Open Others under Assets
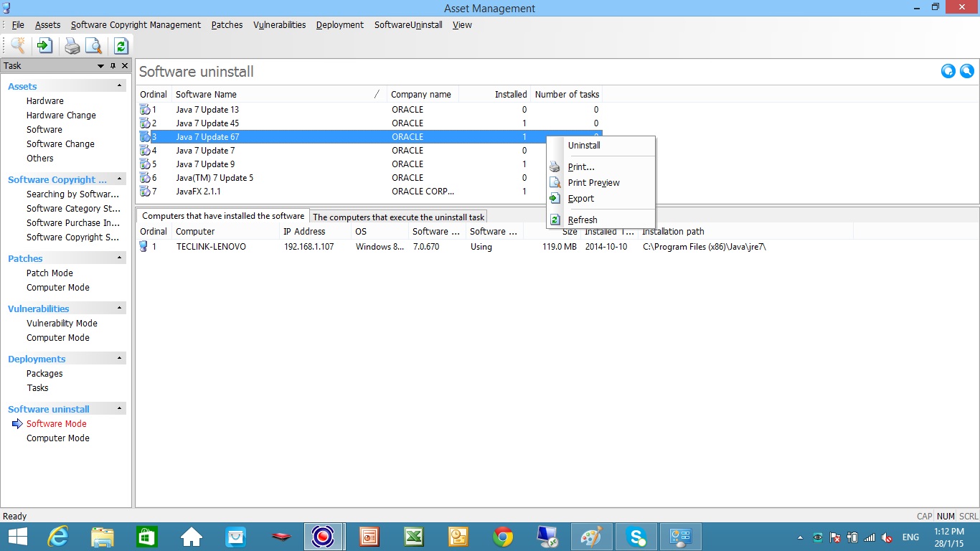This screenshot has width=980, height=551. click(40, 158)
